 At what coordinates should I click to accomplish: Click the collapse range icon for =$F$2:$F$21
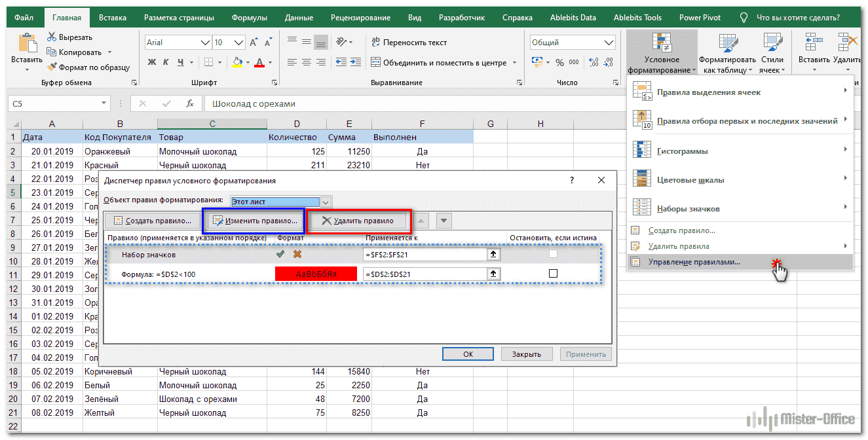coord(494,255)
